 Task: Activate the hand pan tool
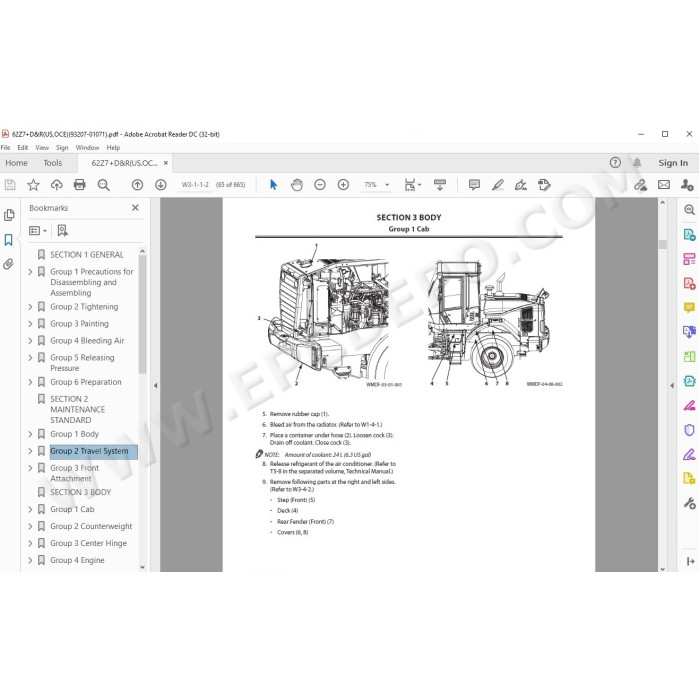point(297,185)
